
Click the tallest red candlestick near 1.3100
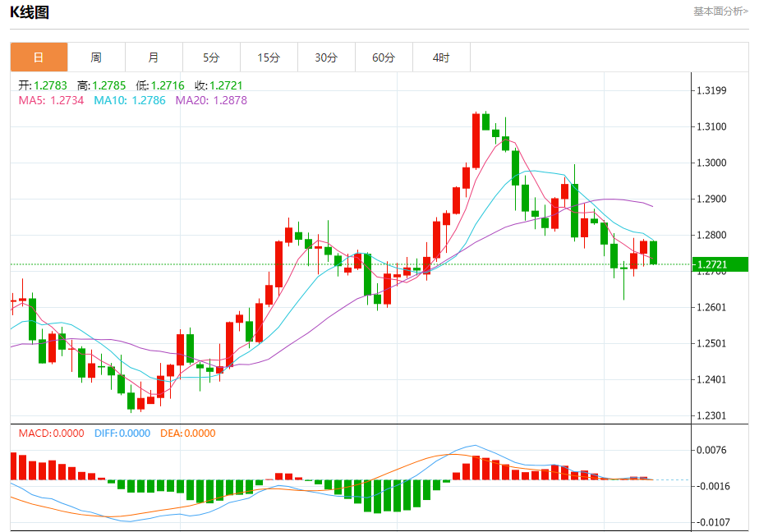(x=476, y=140)
